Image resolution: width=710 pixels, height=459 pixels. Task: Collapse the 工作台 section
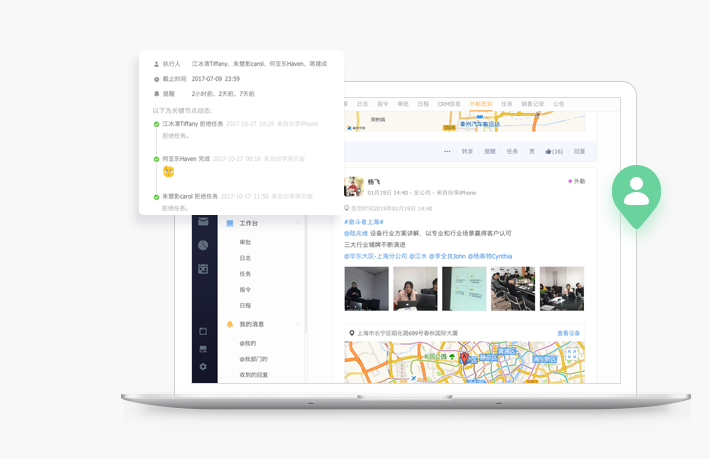click(x=298, y=223)
